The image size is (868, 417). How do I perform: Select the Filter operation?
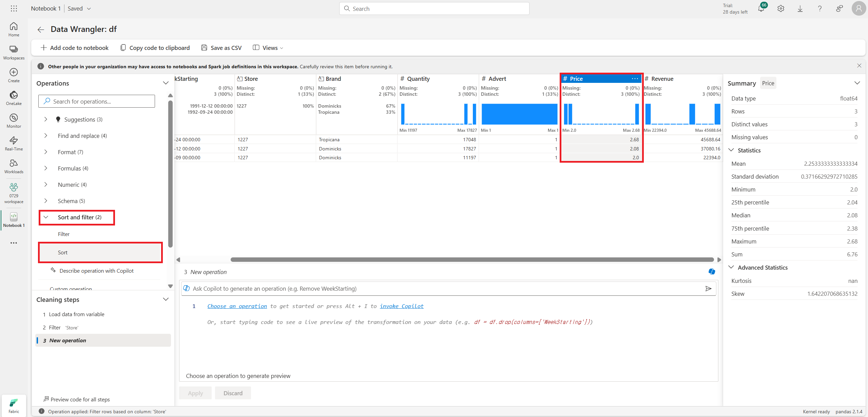(x=64, y=234)
